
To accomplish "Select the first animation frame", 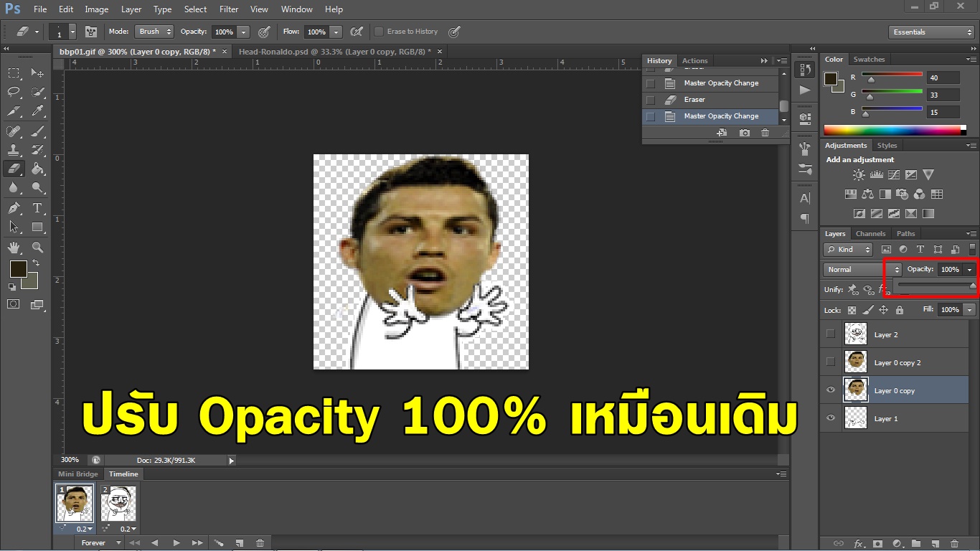I will point(75,503).
